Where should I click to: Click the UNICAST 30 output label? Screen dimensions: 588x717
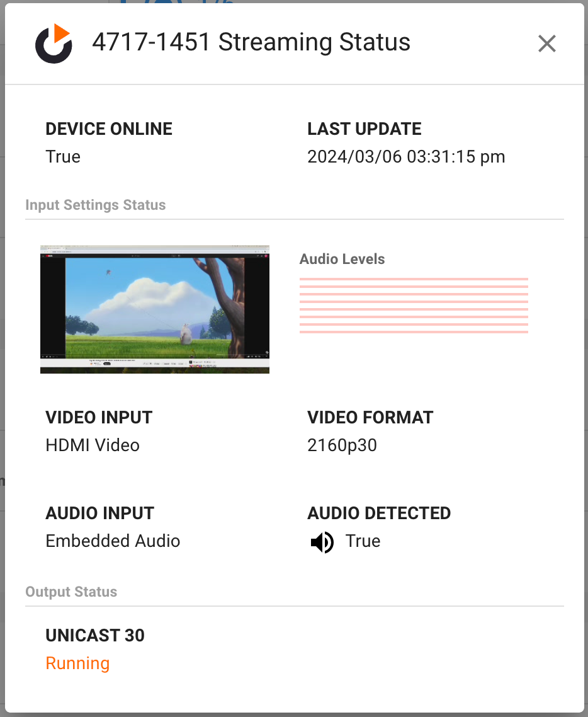95,636
